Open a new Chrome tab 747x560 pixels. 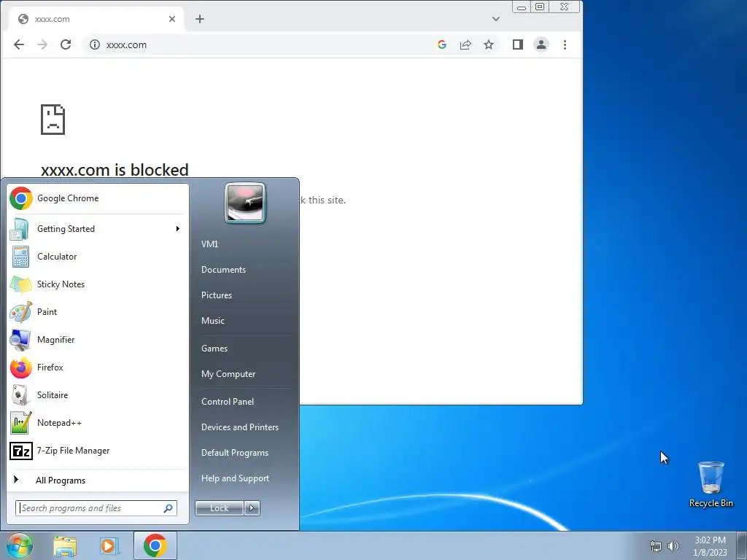(x=200, y=19)
